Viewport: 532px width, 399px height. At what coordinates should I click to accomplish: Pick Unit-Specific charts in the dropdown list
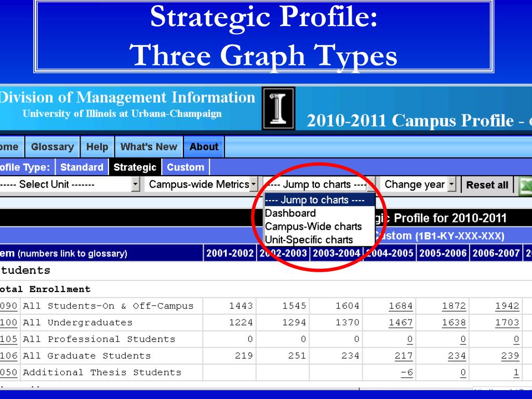pyautogui.click(x=320, y=240)
